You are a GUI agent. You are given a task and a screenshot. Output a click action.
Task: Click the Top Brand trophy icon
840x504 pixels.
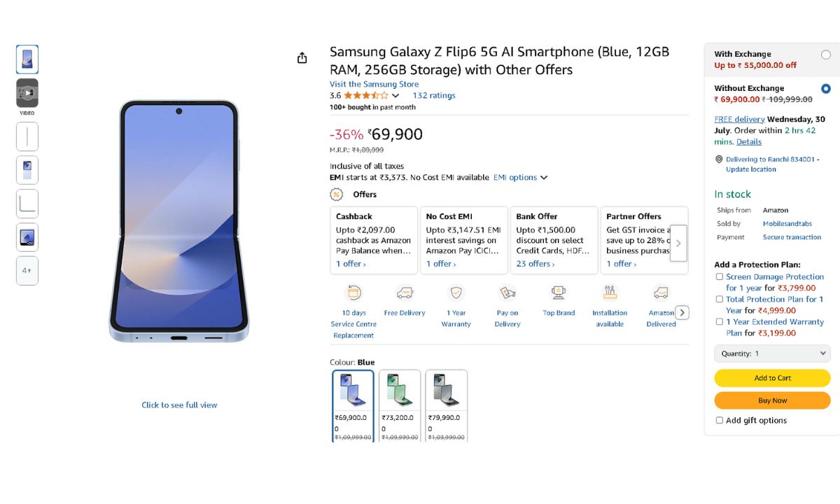[x=559, y=293]
